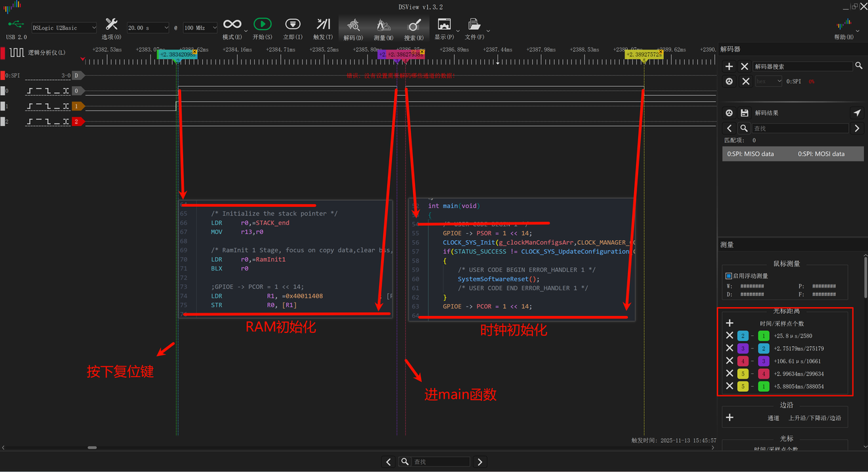Screen dimensions: 868x472
Task: Save decode results with the floppy disk icon
Action: point(744,113)
